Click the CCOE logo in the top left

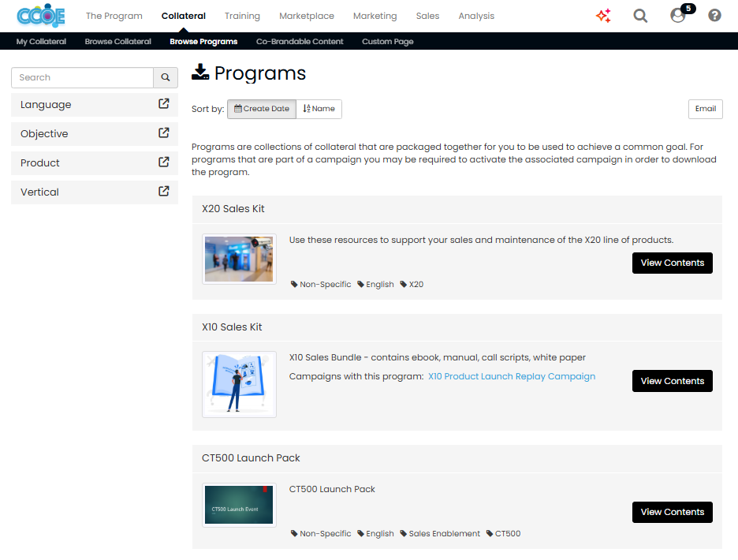click(40, 15)
